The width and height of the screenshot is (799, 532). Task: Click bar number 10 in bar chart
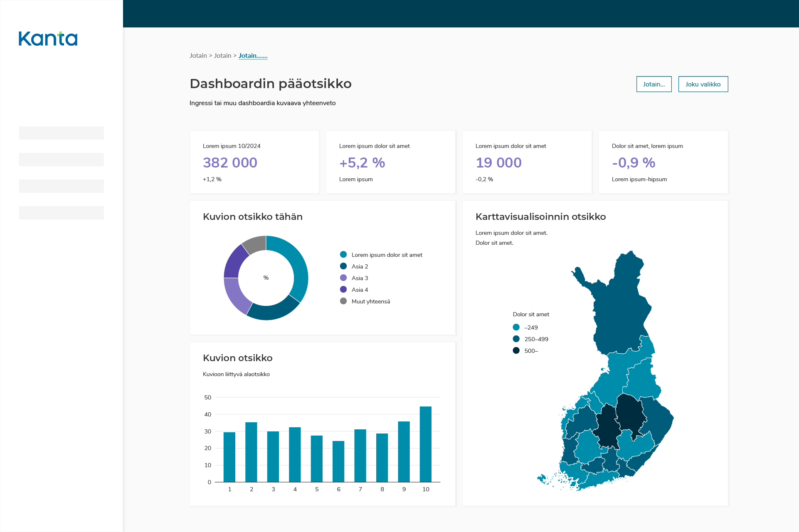click(x=425, y=444)
